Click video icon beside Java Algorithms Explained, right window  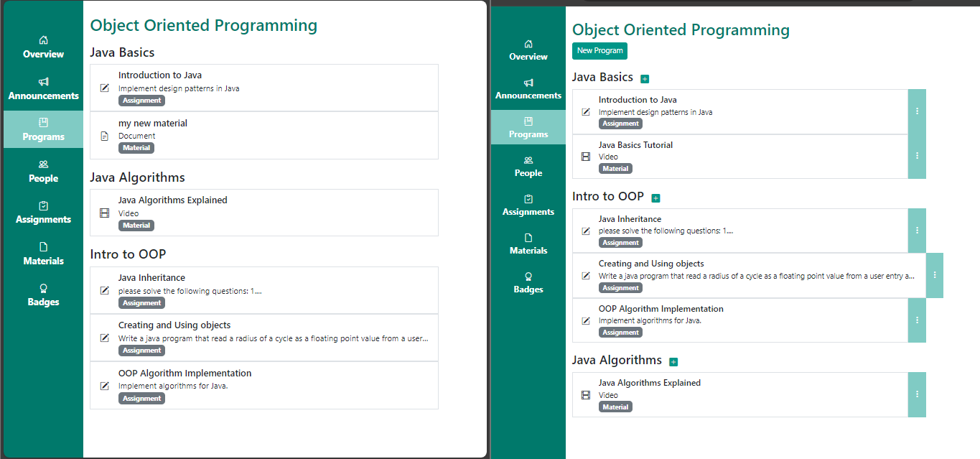585,394
